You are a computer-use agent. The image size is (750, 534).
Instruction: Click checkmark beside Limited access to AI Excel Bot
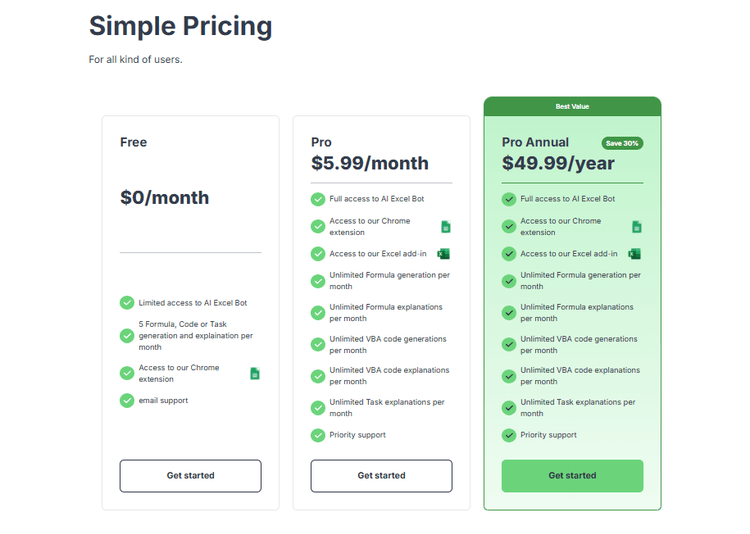(127, 303)
